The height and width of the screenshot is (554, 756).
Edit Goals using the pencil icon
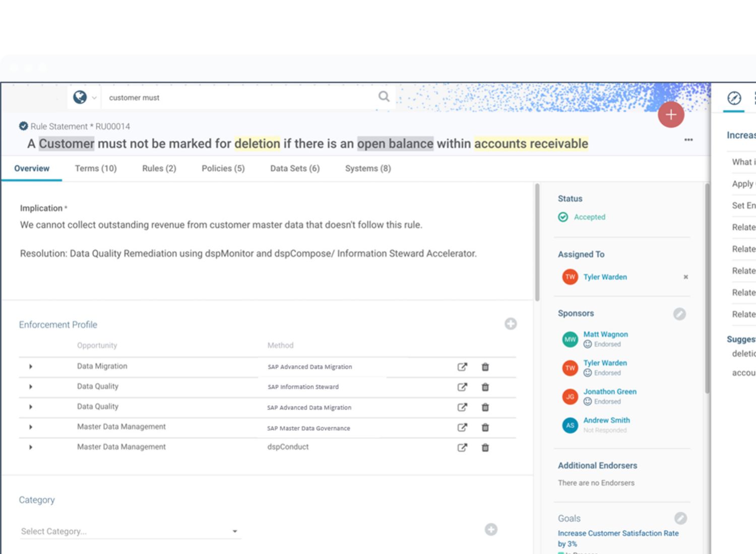coord(680,518)
